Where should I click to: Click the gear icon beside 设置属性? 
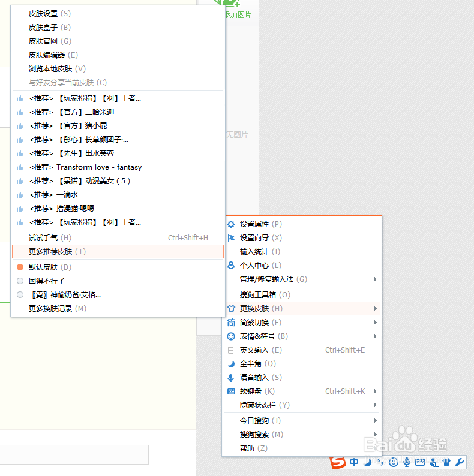point(231,224)
